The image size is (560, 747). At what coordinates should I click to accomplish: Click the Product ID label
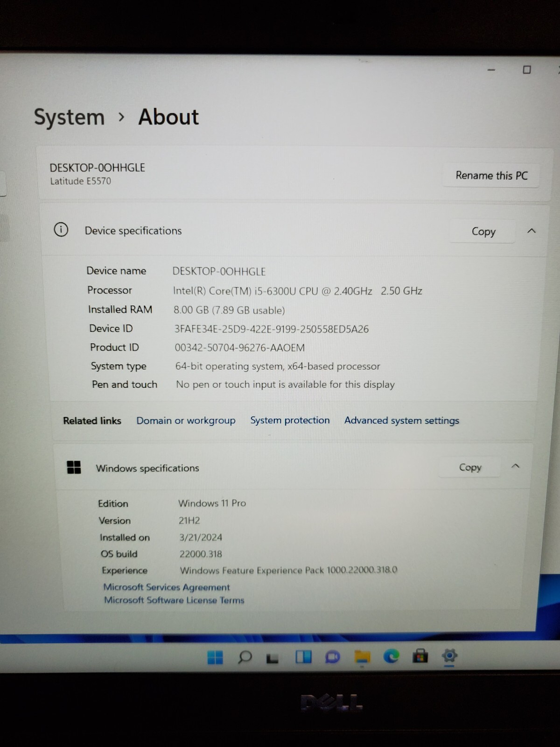[x=114, y=347]
